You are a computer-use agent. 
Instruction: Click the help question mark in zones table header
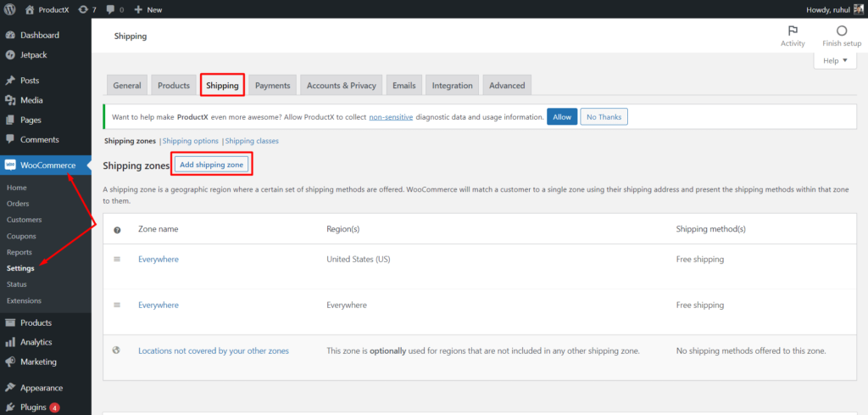point(117,229)
